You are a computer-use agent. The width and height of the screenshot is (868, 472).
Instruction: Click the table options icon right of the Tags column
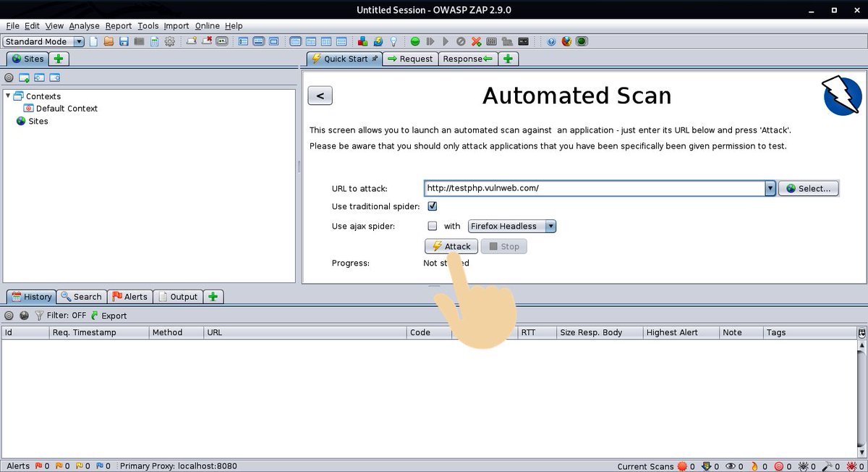point(861,333)
